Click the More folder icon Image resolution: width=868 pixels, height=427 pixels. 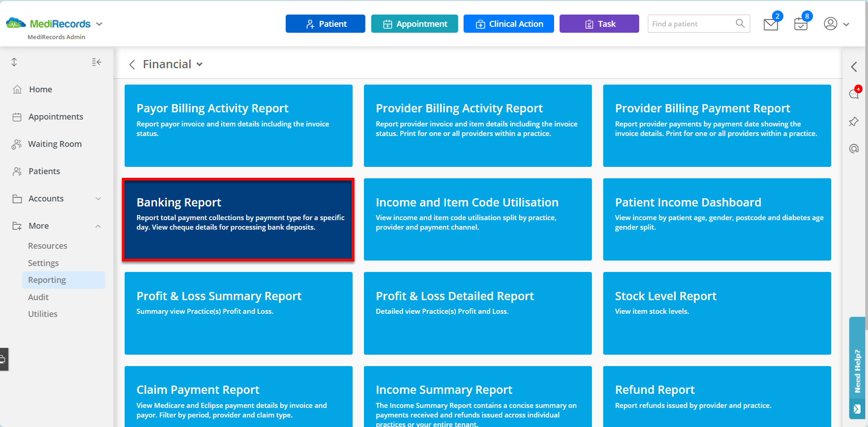click(x=17, y=226)
